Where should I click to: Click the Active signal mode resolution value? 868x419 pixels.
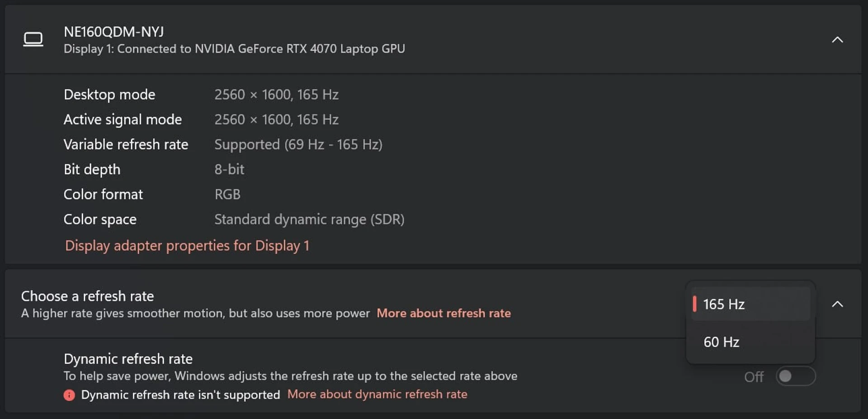tap(276, 119)
